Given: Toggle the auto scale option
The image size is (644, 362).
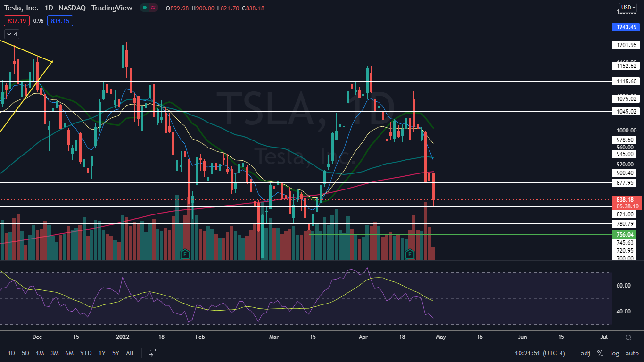Looking at the screenshot, I should tap(632, 353).
